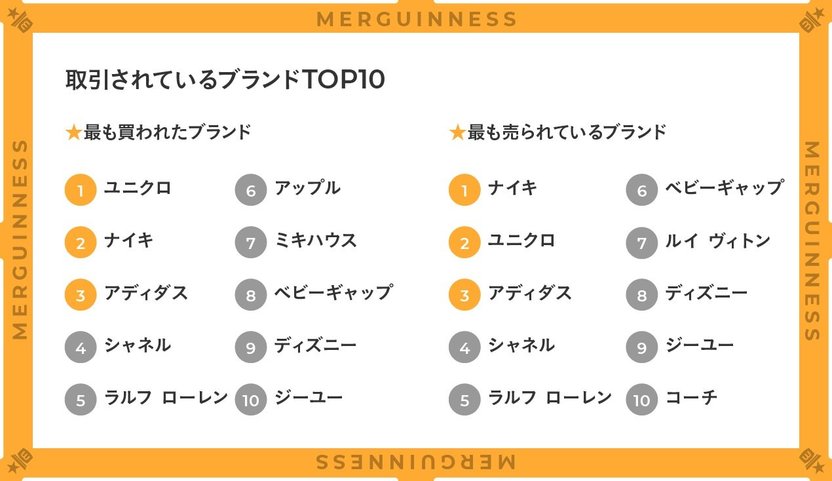Screen dimensions: 832x481
Task: Click the gray number 10 badge beside コーチ
Action: coord(642,399)
